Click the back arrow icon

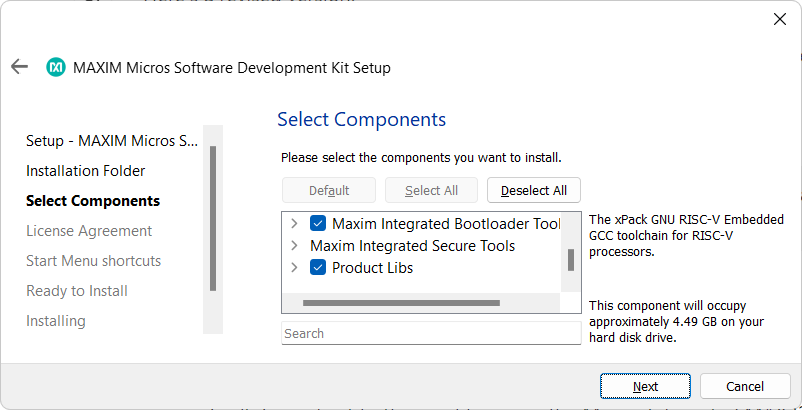click(19, 66)
